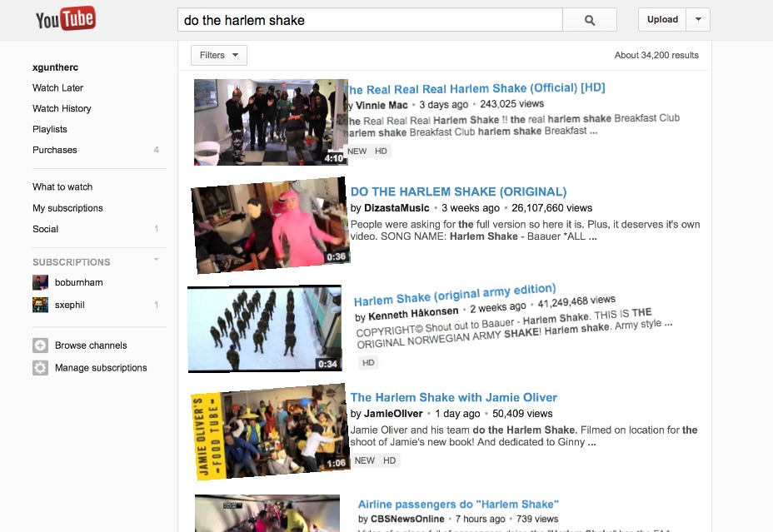Image resolution: width=773 pixels, height=532 pixels.
Task: Click the Upload button
Action: pos(662,20)
